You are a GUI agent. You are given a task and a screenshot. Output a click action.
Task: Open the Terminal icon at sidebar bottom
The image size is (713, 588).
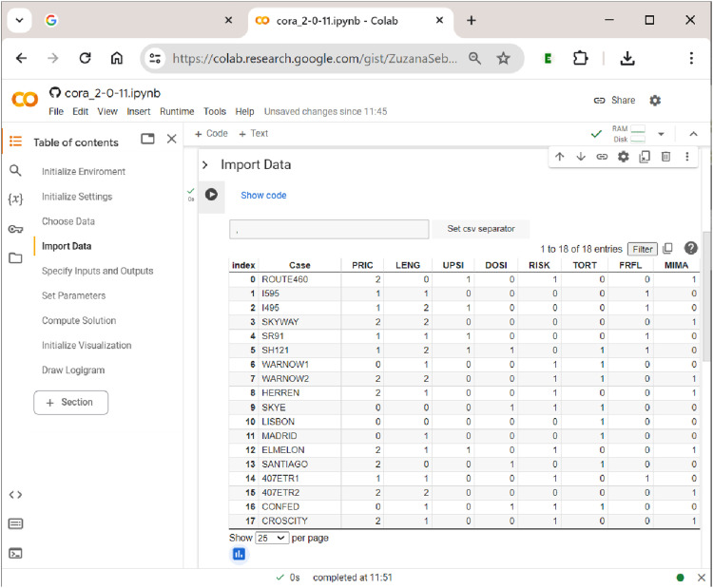tap(15, 553)
